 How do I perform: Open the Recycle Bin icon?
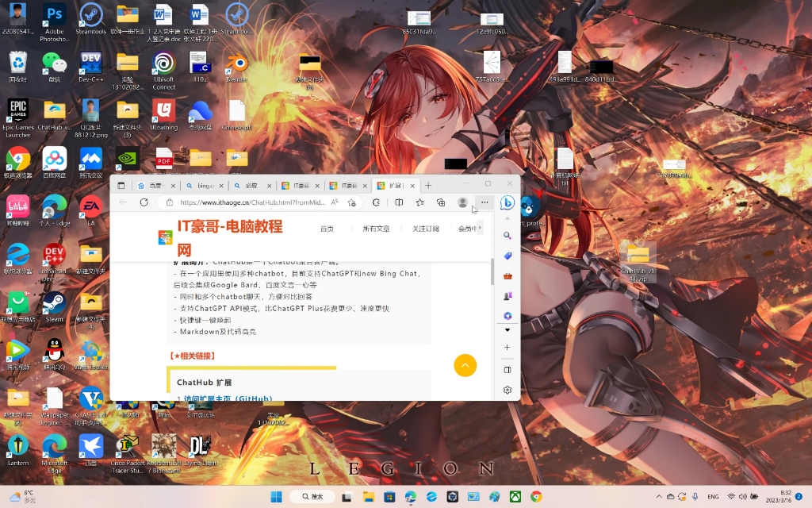click(x=18, y=67)
